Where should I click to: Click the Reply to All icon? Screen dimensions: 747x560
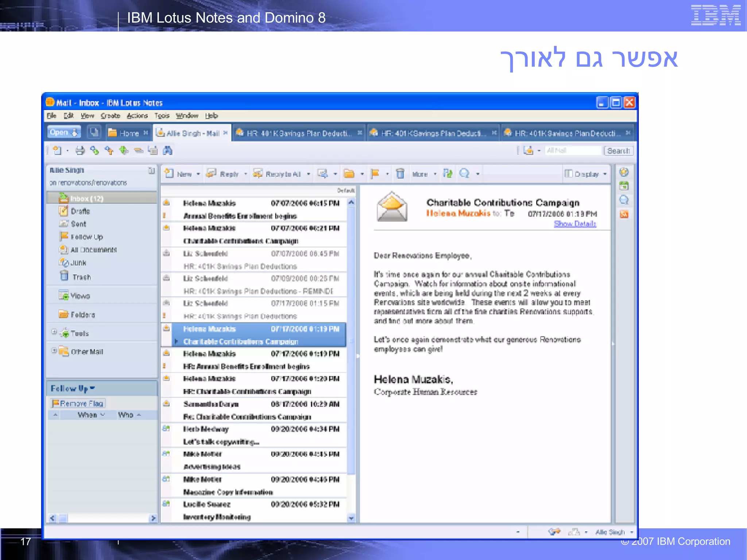pos(258,174)
